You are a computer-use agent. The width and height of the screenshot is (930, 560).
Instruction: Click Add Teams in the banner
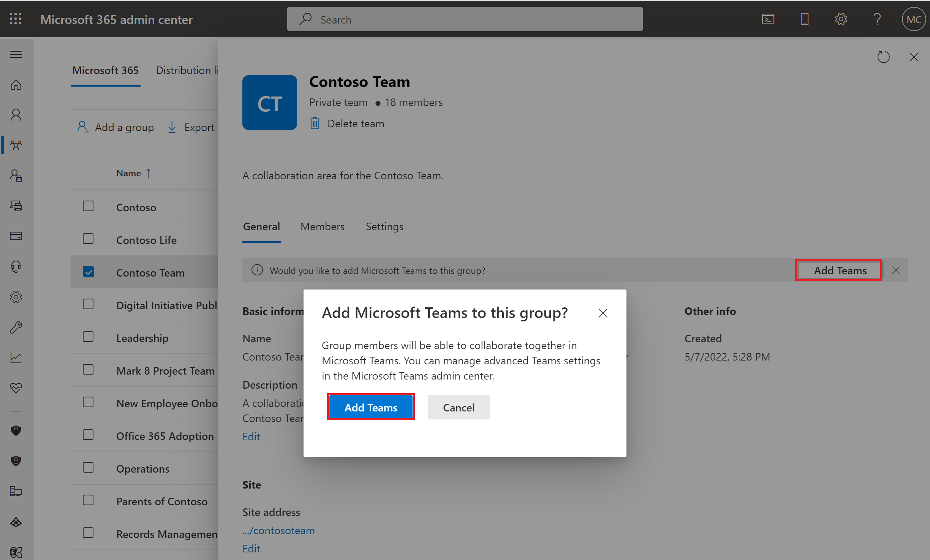(x=840, y=271)
